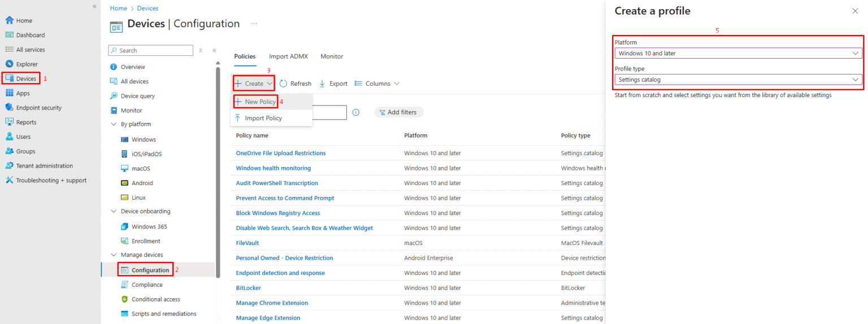Open the Manage Chrome Extension policy
Screen dimensions: 868x324
tap(272, 303)
